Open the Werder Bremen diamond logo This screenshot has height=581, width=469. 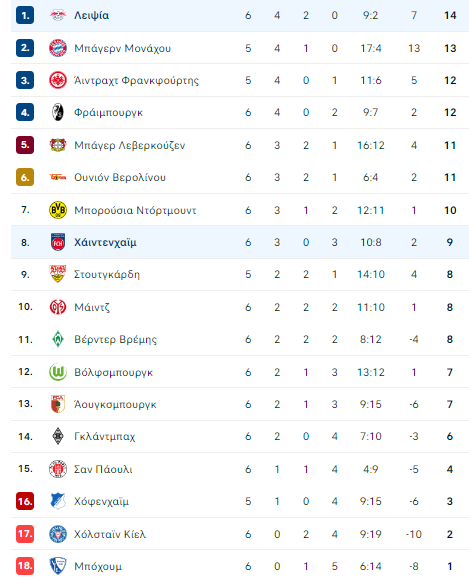58,339
